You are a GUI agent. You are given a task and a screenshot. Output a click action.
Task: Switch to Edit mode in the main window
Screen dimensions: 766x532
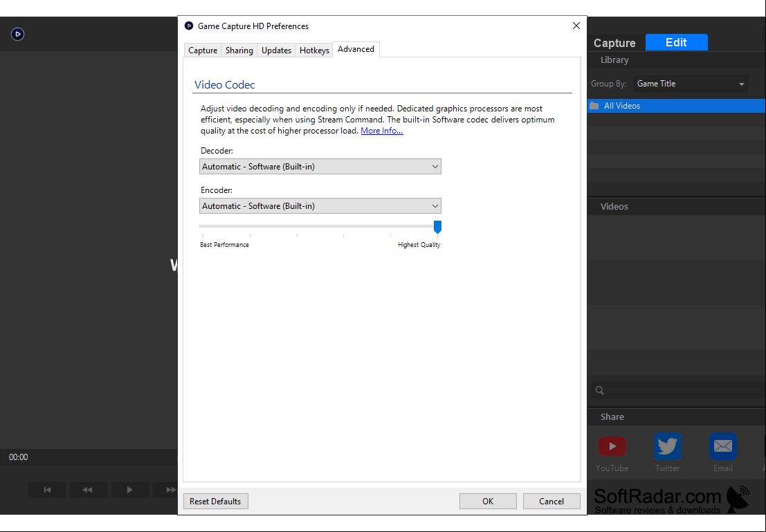(x=677, y=42)
